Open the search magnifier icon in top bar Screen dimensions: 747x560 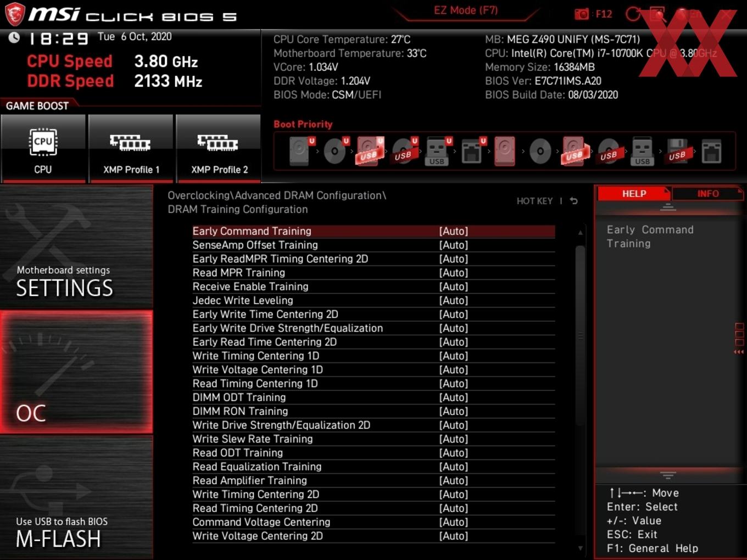point(657,14)
